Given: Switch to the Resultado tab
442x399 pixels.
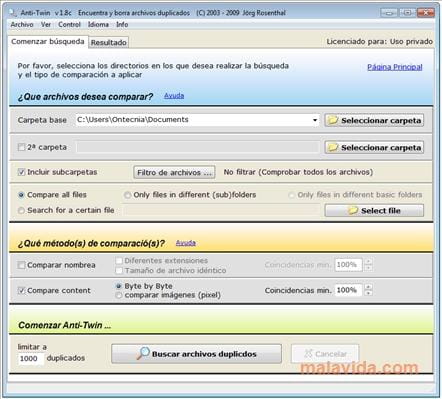Looking at the screenshot, I should coord(109,43).
